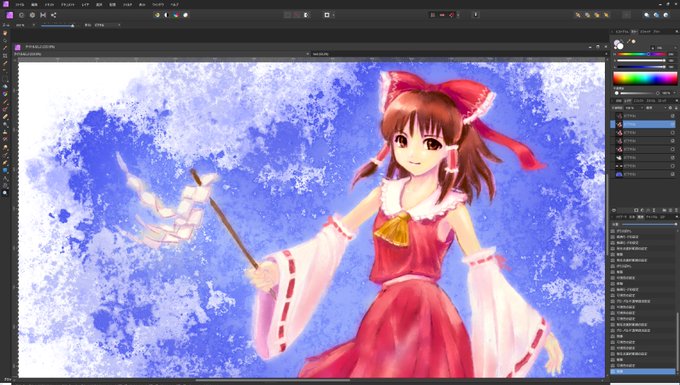Select the Crop tool in tools panel

[5, 56]
